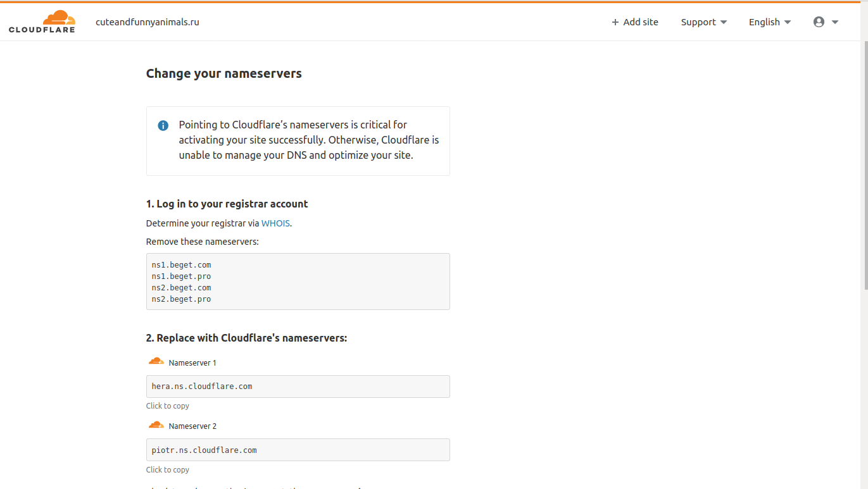The height and width of the screenshot is (489, 868).
Task: Click the plus icon beside Add site
Action: click(x=615, y=22)
